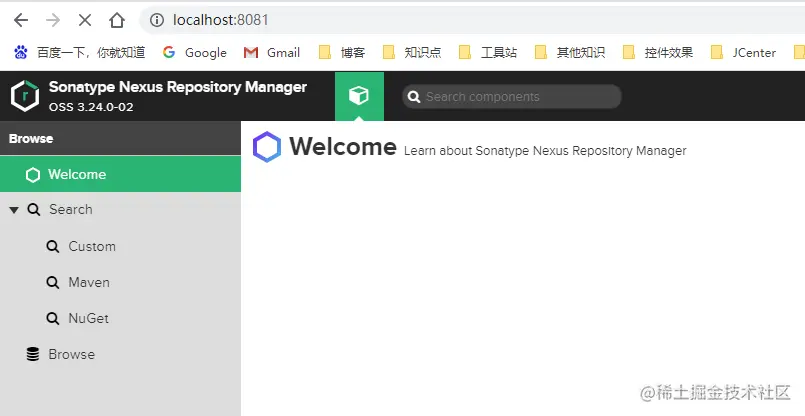Open the Gmail bookmark
The image size is (805, 416).
[x=272, y=52]
